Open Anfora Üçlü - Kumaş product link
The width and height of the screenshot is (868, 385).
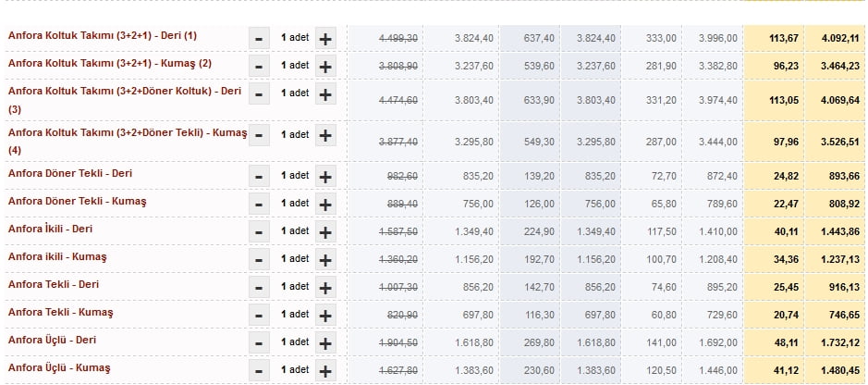(x=59, y=367)
